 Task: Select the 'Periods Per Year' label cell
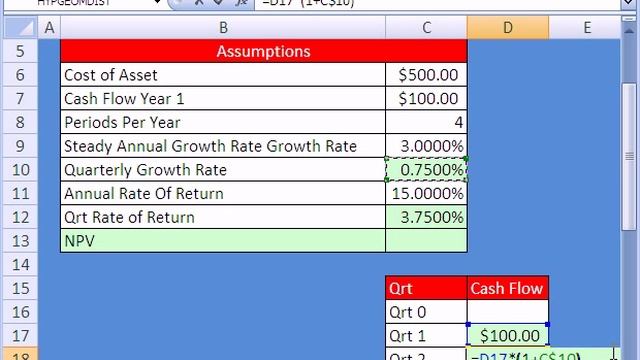(223, 122)
